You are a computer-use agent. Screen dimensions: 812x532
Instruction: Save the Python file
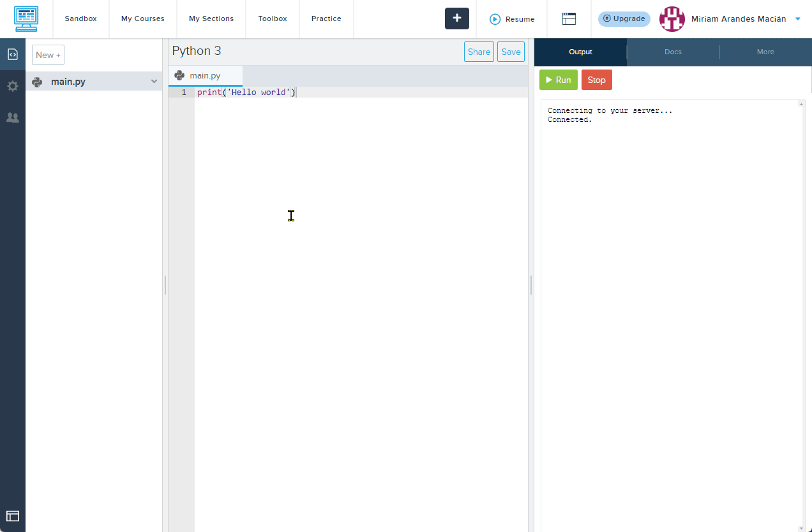(511, 52)
